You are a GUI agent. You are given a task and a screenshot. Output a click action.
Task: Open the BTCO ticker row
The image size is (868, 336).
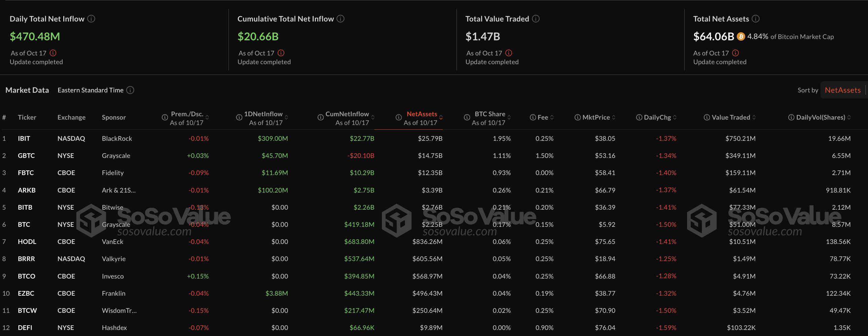(x=434, y=276)
